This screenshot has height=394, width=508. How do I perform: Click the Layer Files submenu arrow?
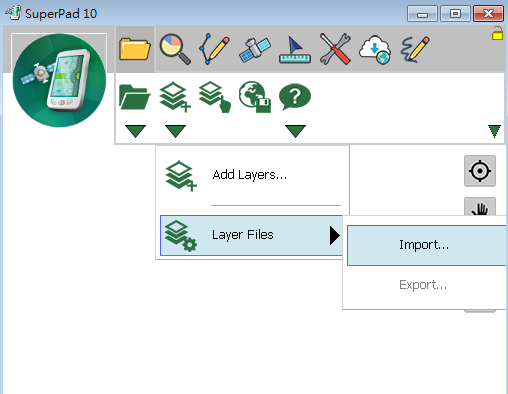[335, 235]
